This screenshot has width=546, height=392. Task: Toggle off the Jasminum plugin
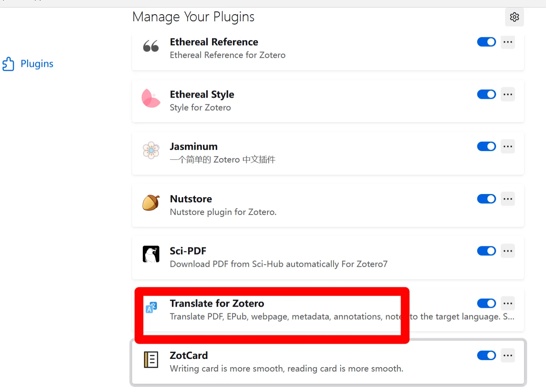[x=486, y=146]
